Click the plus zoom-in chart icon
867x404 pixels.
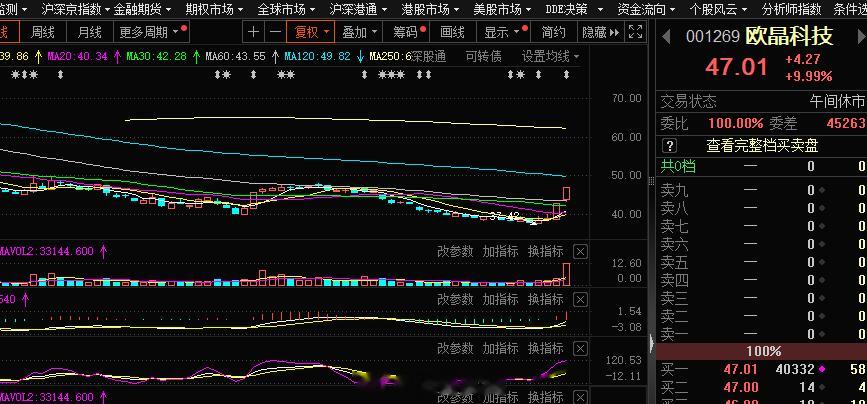pyautogui.click(x=253, y=32)
